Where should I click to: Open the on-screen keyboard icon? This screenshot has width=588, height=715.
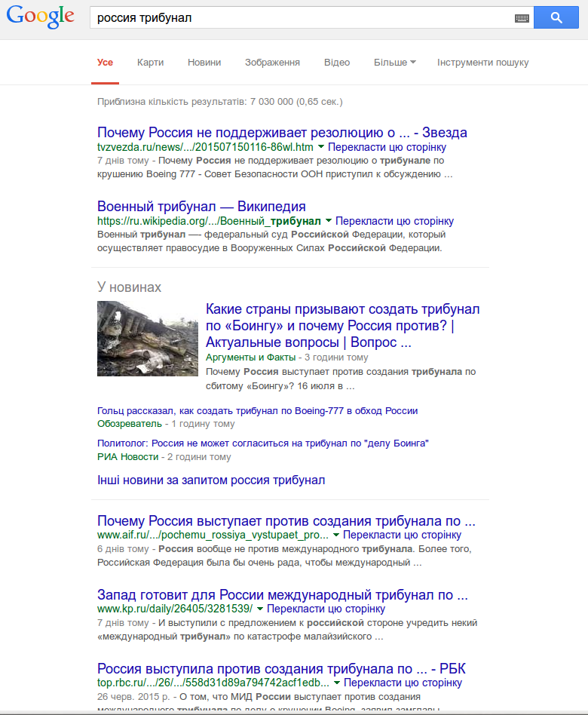[x=522, y=18]
